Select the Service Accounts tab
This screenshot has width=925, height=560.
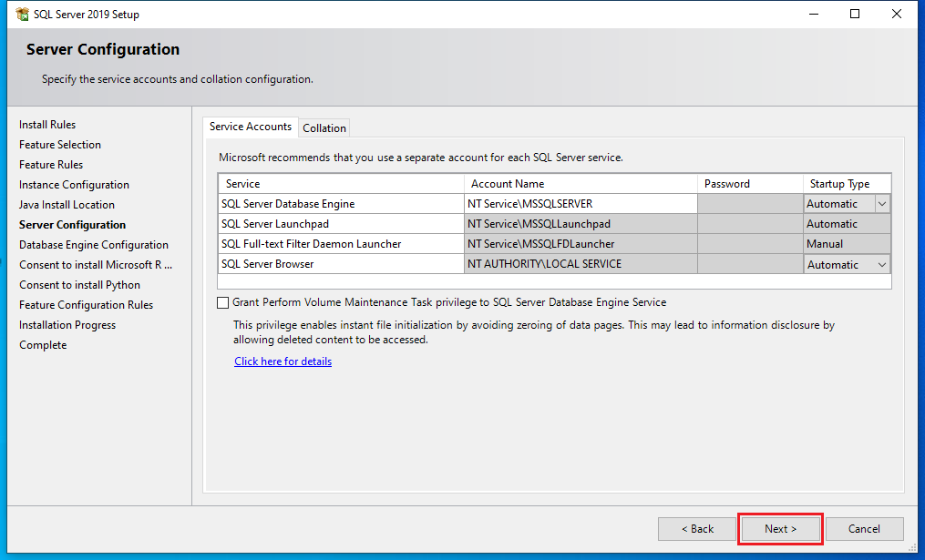point(251,127)
